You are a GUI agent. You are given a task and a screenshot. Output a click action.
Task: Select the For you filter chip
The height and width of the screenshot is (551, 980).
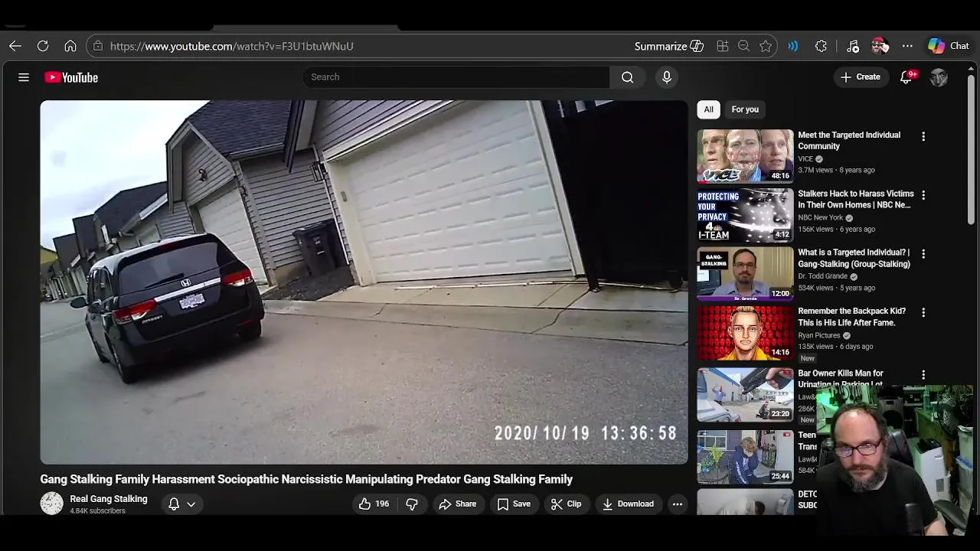click(745, 109)
